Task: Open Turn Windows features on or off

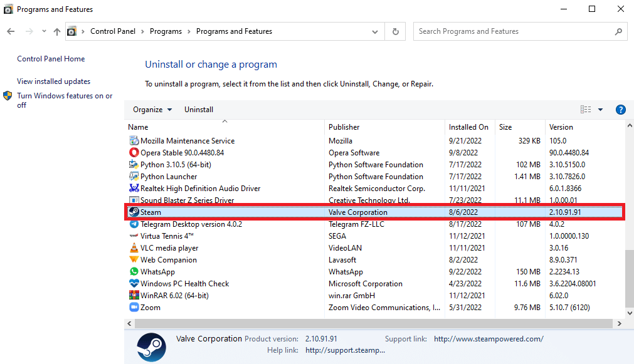Action: click(x=65, y=100)
